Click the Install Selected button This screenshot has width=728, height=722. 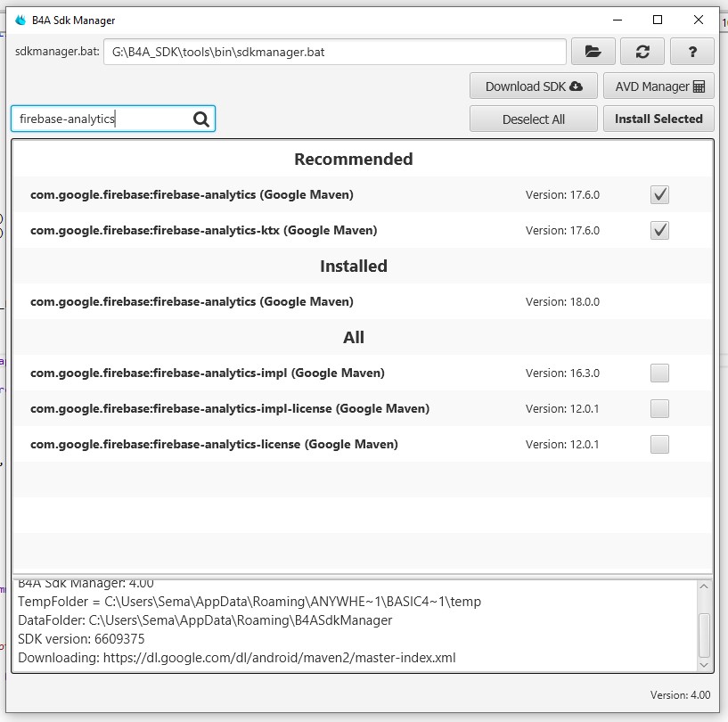coord(658,119)
